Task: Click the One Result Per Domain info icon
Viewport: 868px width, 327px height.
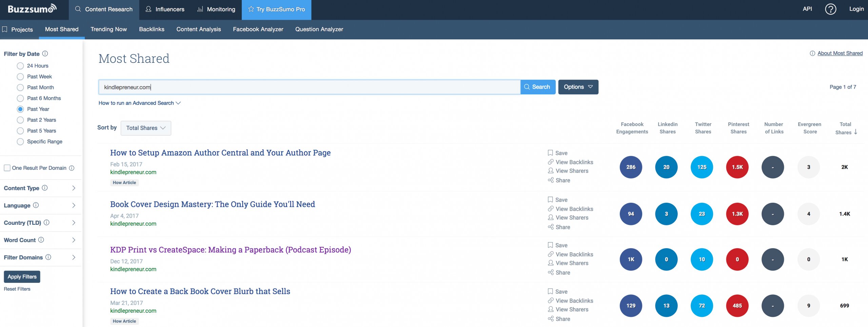Action: coord(72,168)
